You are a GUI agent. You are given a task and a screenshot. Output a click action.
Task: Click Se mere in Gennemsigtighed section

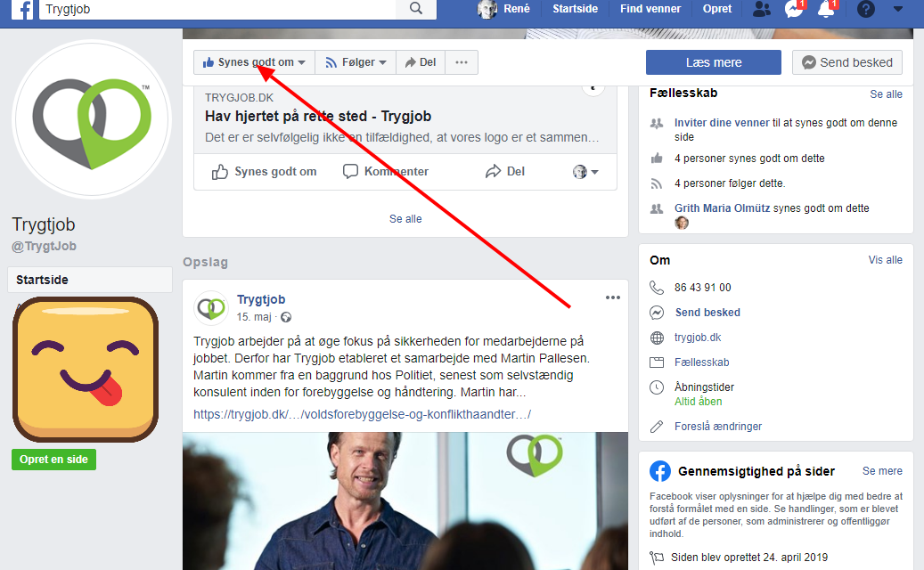[882, 471]
